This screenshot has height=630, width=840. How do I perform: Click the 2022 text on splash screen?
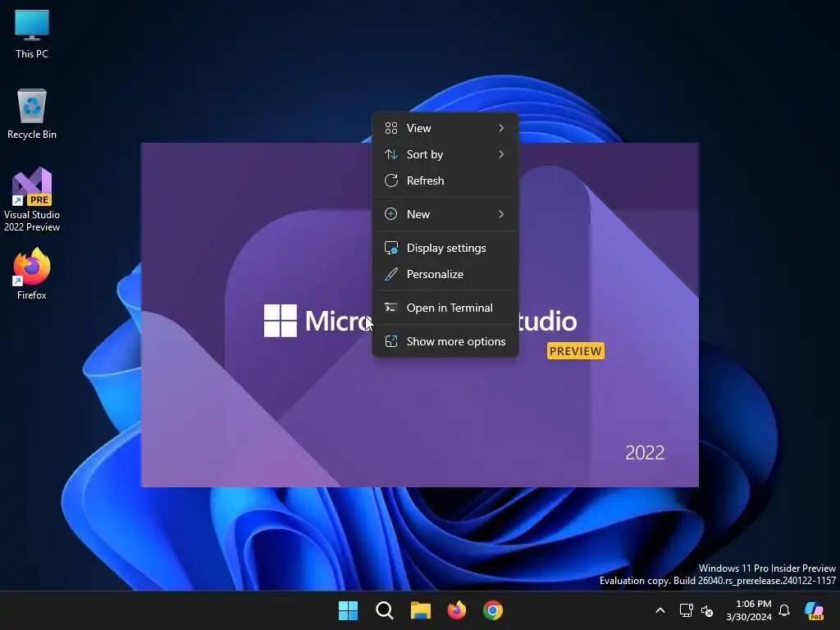645,453
